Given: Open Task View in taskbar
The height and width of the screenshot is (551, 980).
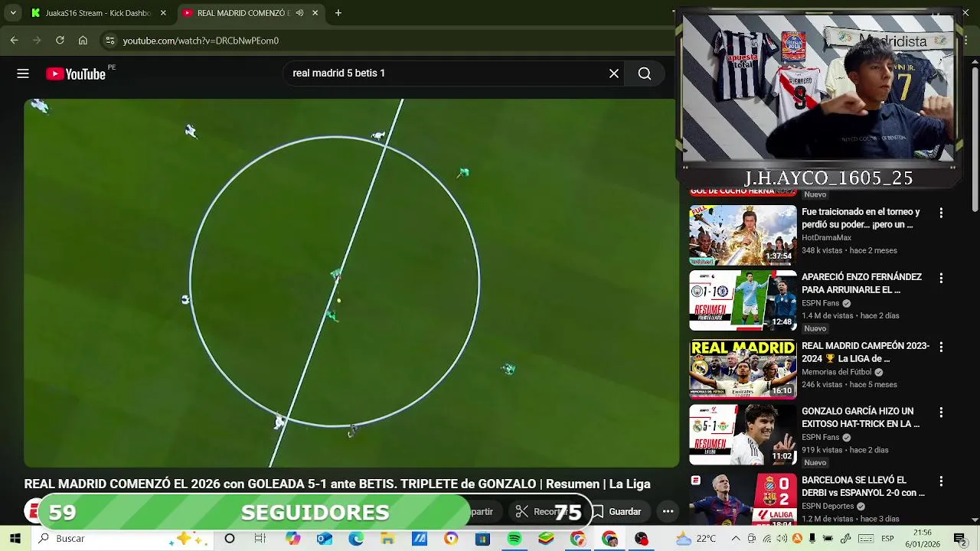Looking at the screenshot, I should (x=260, y=539).
